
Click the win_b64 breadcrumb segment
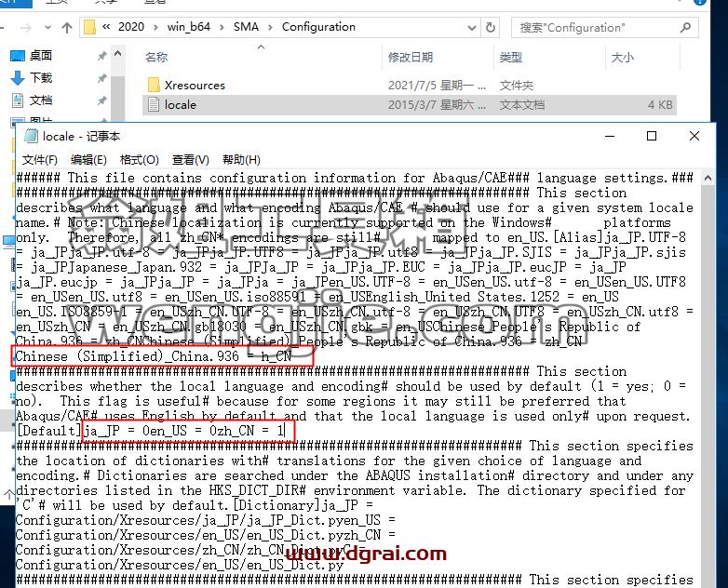[x=188, y=27]
